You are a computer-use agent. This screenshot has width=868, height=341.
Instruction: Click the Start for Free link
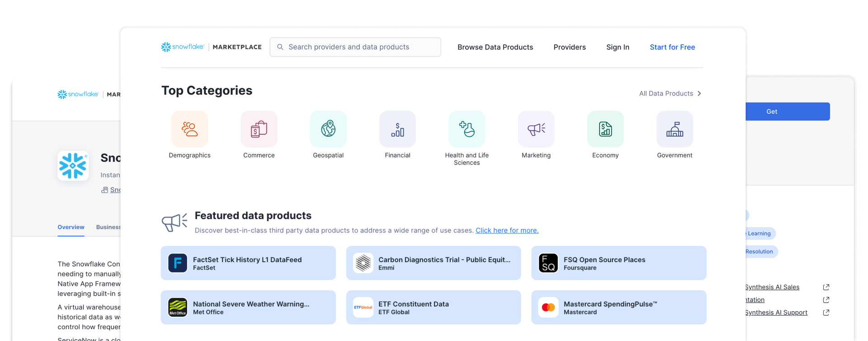[x=672, y=47]
